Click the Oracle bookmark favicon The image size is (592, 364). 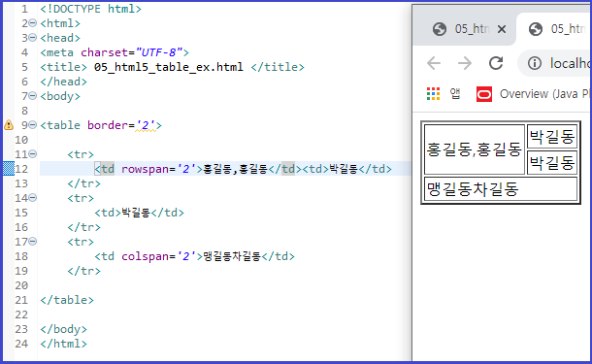pyautogui.click(x=484, y=94)
